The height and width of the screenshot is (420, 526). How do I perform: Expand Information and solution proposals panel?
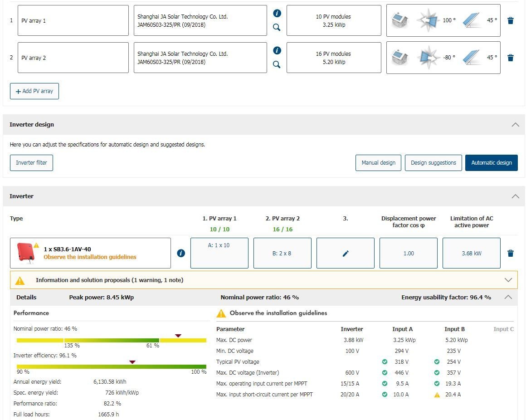[x=508, y=280]
